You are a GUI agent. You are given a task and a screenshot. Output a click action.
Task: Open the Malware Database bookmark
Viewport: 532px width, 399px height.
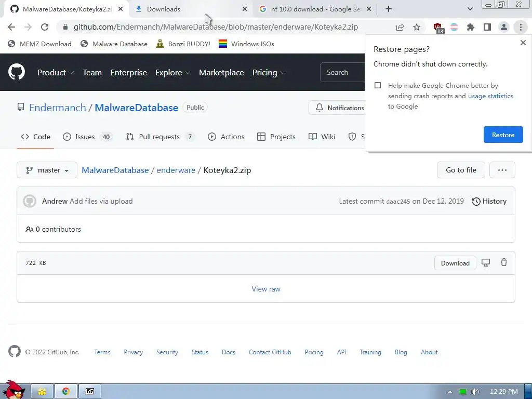coord(114,44)
